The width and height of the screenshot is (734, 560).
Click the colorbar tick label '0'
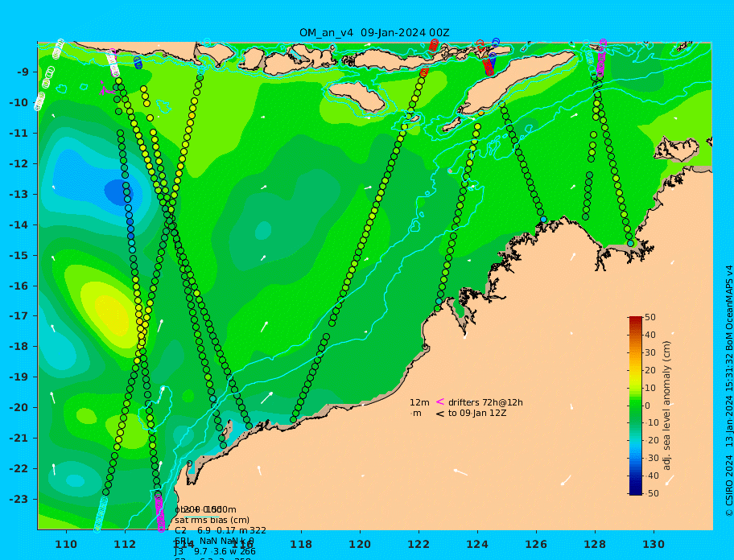[647, 406]
